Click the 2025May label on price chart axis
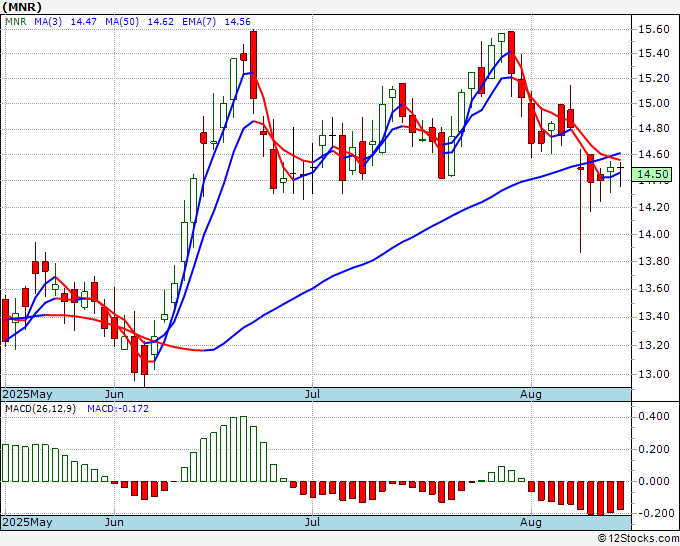This screenshot has height=546, width=680. (x=27, y=394)
